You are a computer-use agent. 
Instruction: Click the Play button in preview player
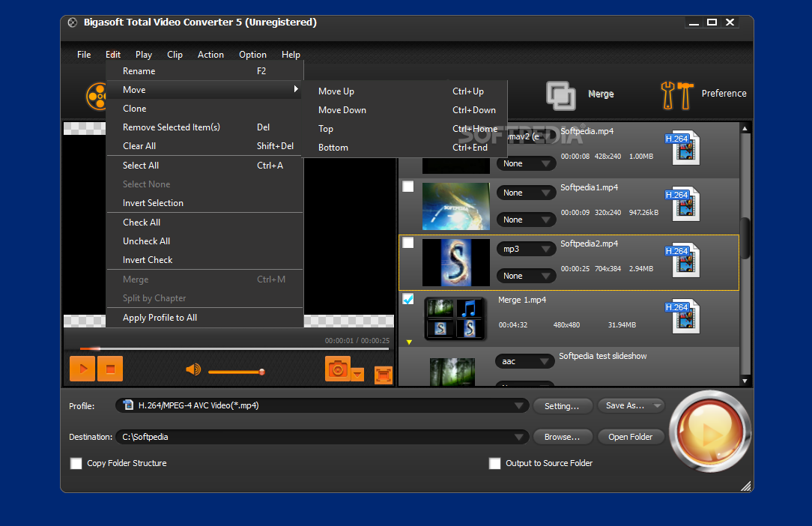pos(82,369)
